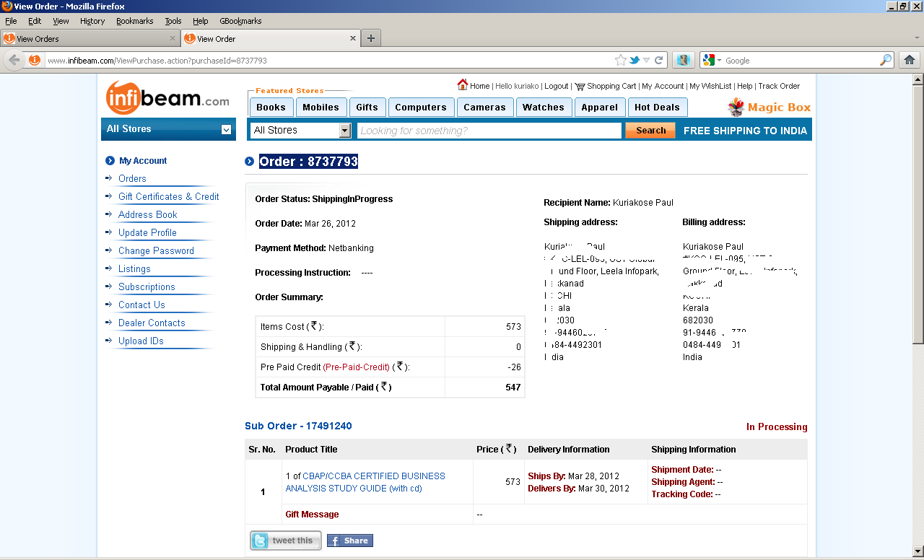Click the My Account bullet icon in sidebar

coord(110,161)
